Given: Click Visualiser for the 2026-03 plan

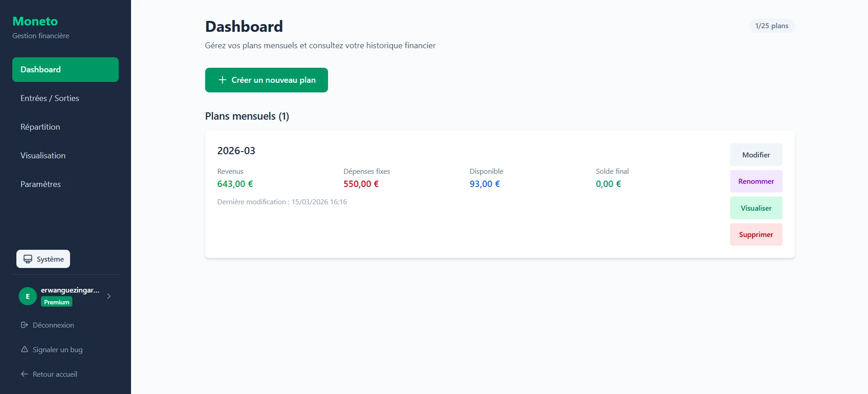Looking at the screenshot, I should [x=756, y=208].
